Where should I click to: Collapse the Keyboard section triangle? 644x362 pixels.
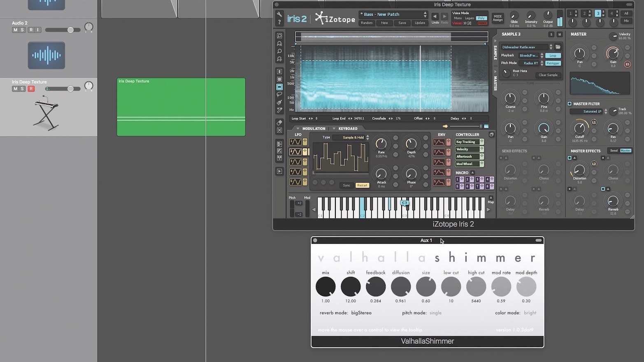[334, 129]
